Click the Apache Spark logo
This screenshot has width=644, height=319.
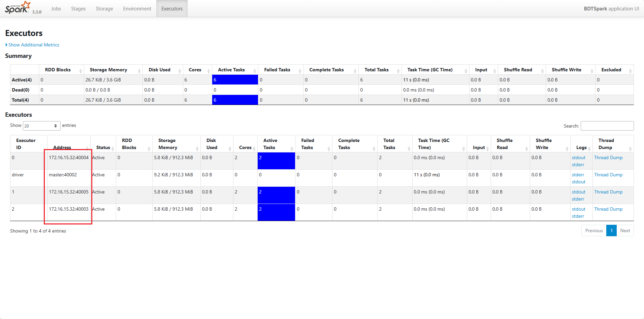click(18, 7)
